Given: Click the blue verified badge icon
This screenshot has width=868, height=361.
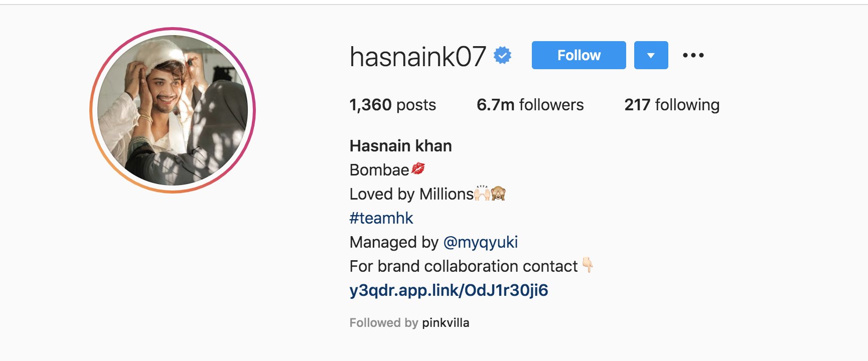Looking at the screenshot, I should (502, 56).
